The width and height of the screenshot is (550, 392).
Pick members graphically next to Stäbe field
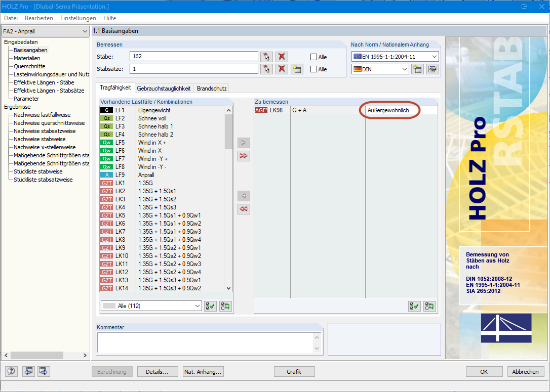coord(266,57)
